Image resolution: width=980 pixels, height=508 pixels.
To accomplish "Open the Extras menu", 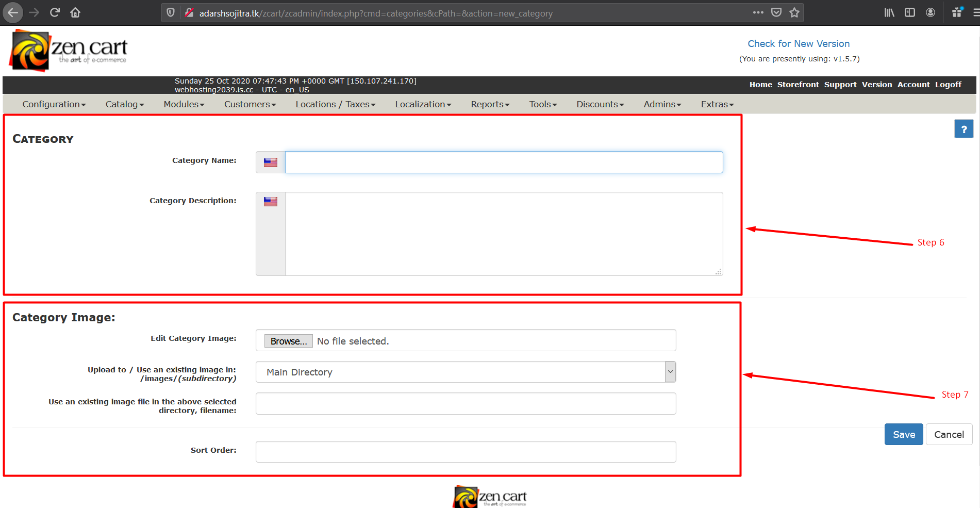I will click(717, 104).
